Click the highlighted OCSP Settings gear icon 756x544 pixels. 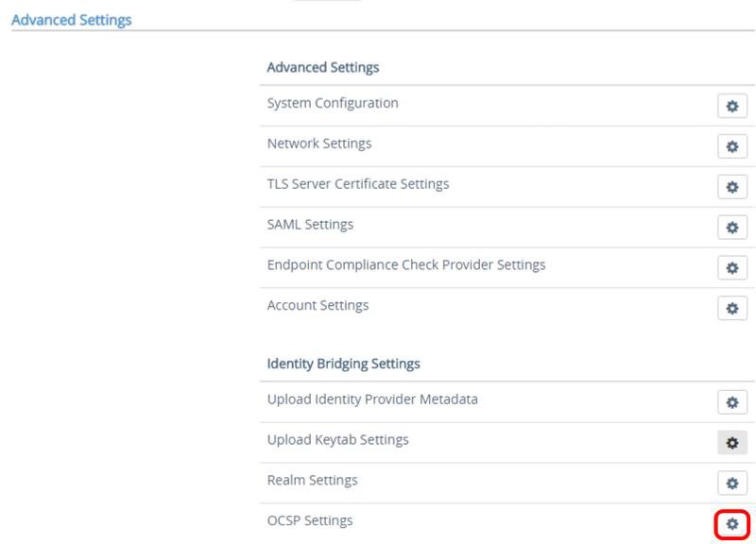732,520
